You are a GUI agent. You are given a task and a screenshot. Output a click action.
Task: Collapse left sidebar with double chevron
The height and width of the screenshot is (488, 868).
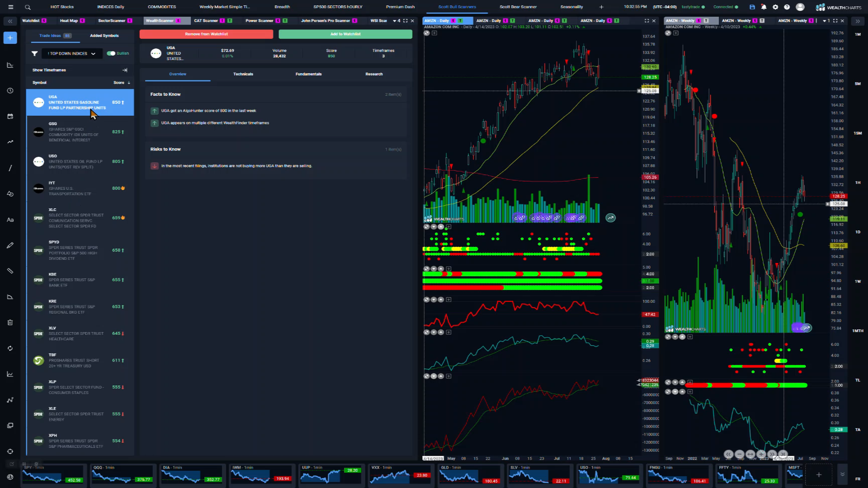pyautogui.click(x=10, y=21)
